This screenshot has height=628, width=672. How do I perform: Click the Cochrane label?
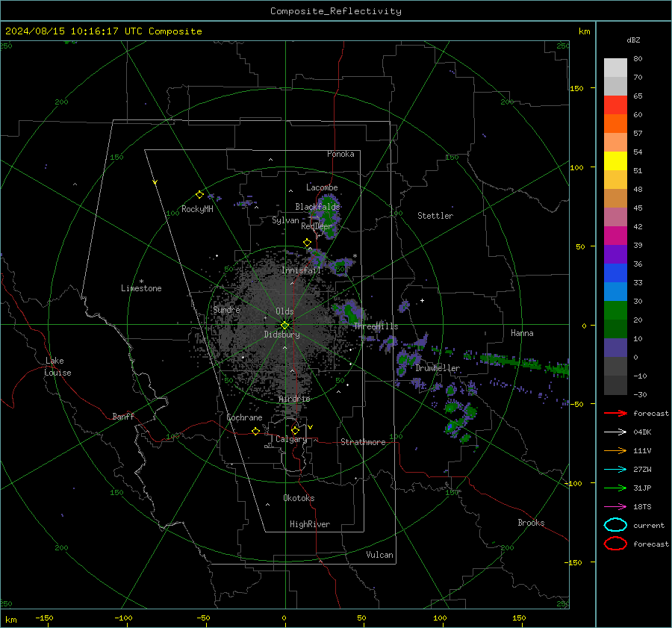click(x=244, y=417)
